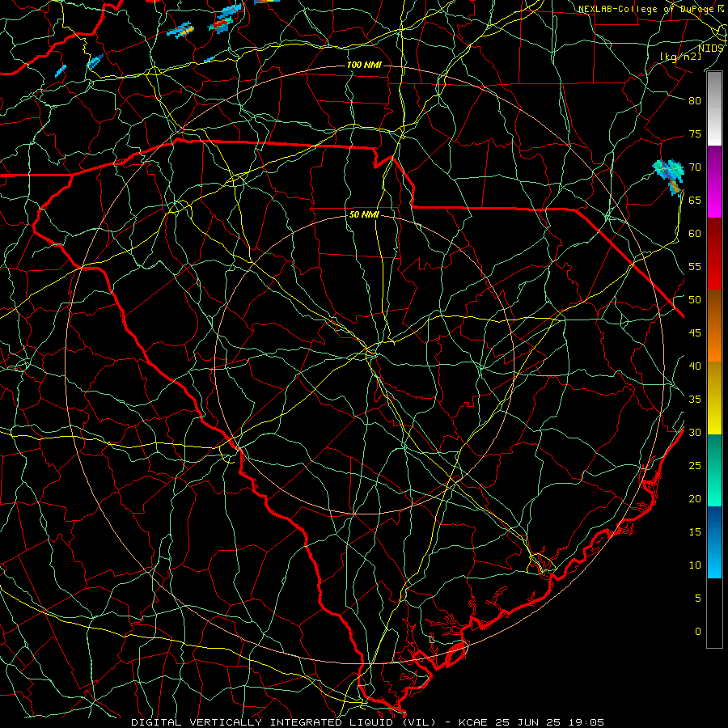This screenshot has height=728, width=728.
Task: Click the 5 value on the VIL scale
Action: click(698, 599)
